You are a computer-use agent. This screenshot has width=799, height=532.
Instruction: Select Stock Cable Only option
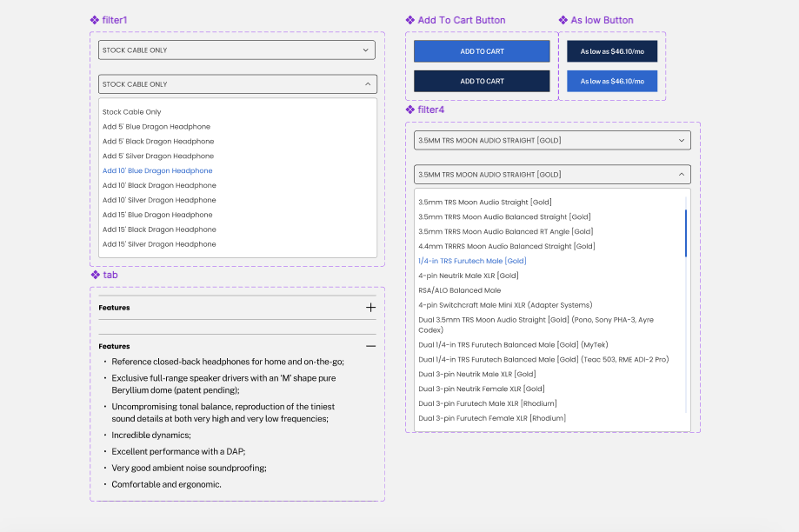(x=131, y=112)
